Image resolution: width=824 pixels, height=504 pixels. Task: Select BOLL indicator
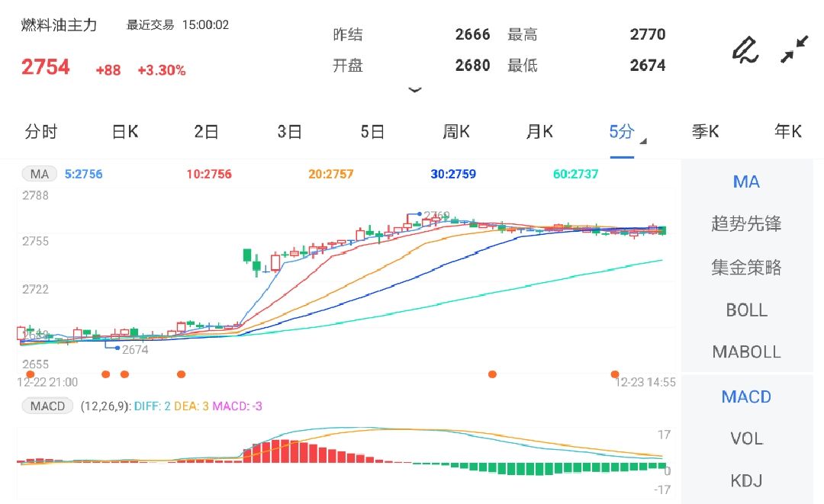[x=746, y=310]
